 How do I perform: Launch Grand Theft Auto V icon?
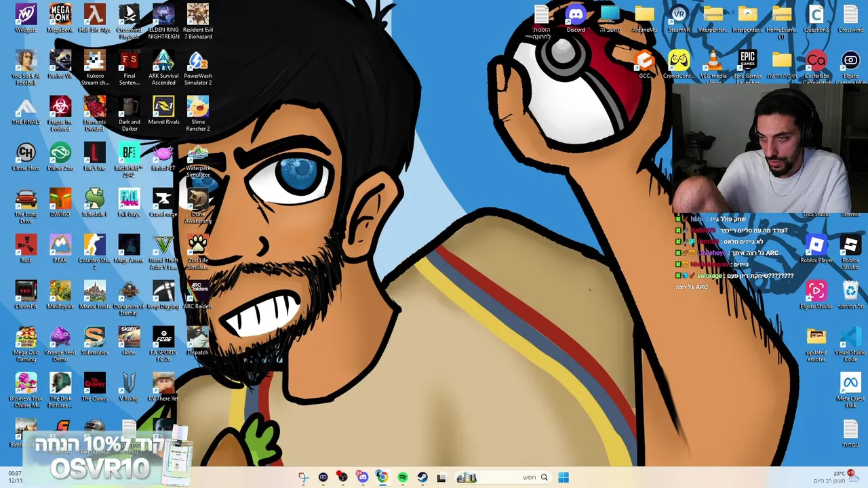pyautogui.click(x=163, y=252)
